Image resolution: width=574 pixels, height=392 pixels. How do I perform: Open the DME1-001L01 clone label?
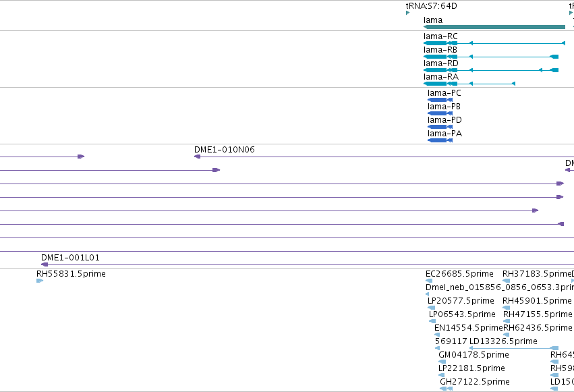70,258
